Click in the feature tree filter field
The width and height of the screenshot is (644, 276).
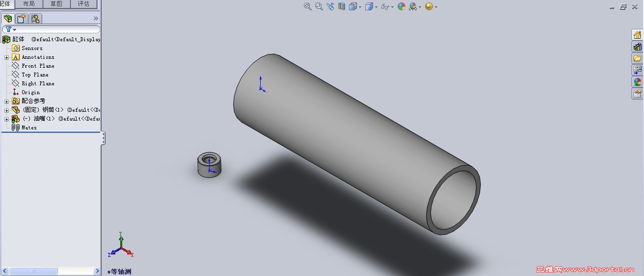[51, 29]
